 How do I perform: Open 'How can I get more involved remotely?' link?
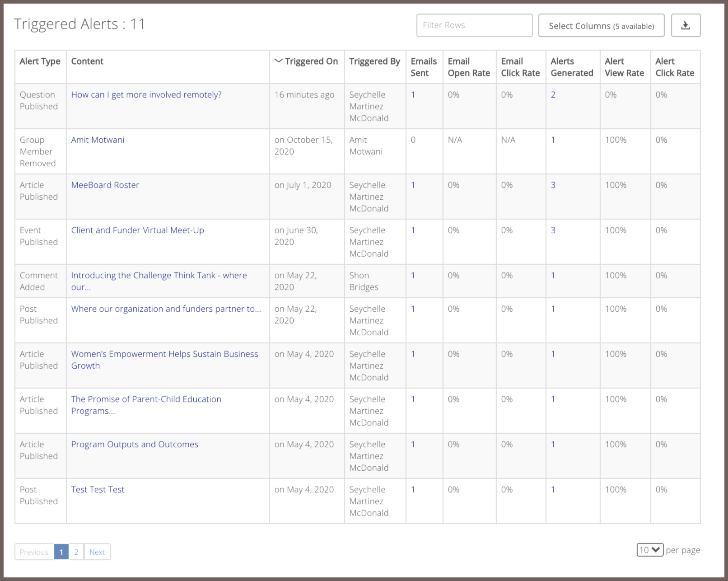[x=146, y=94]
